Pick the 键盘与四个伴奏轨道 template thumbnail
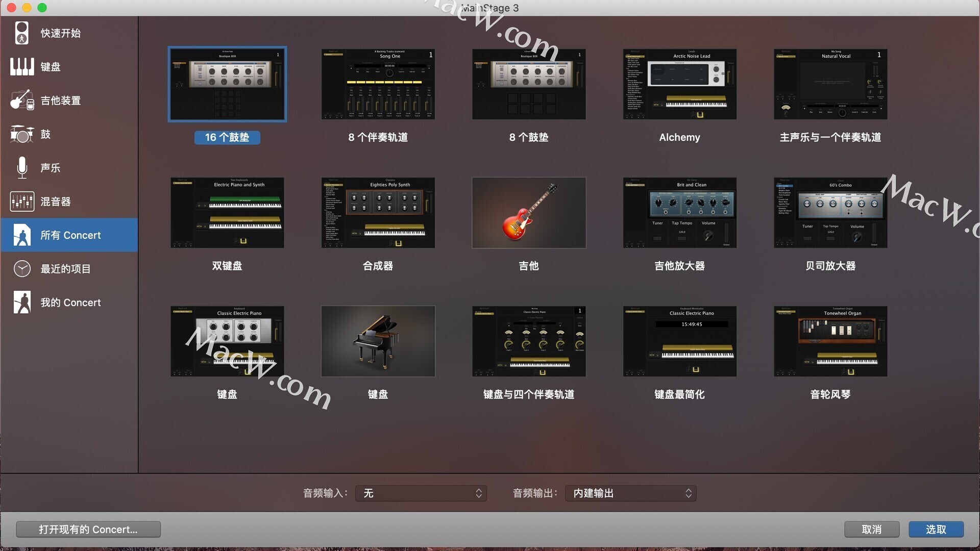 point(529,341)
